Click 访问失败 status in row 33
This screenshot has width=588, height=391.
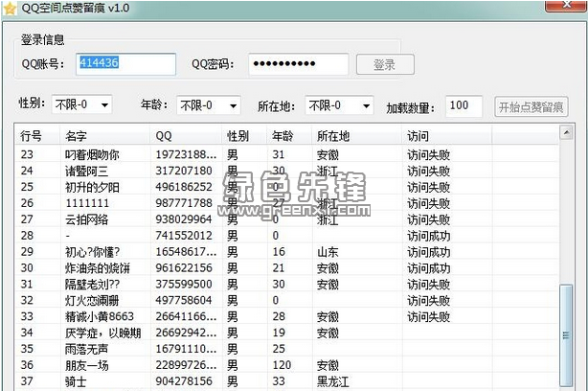coord(429,316)
